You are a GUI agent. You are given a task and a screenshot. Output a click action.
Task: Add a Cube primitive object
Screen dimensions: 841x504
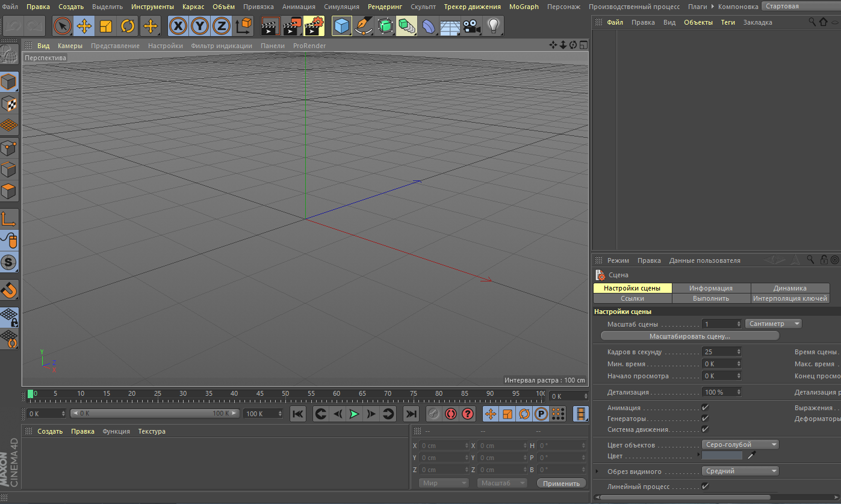pyautogui.click(x=342, y=26)
